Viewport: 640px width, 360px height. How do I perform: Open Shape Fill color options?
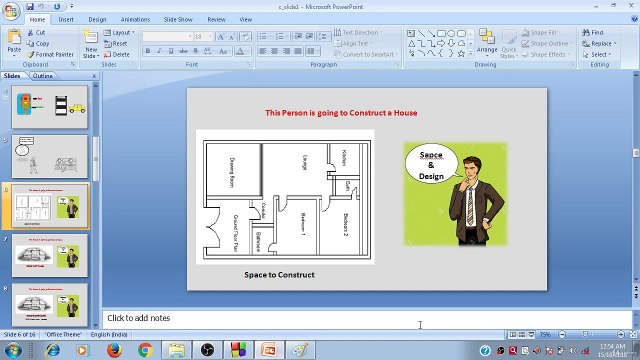[x=542, y=32]
